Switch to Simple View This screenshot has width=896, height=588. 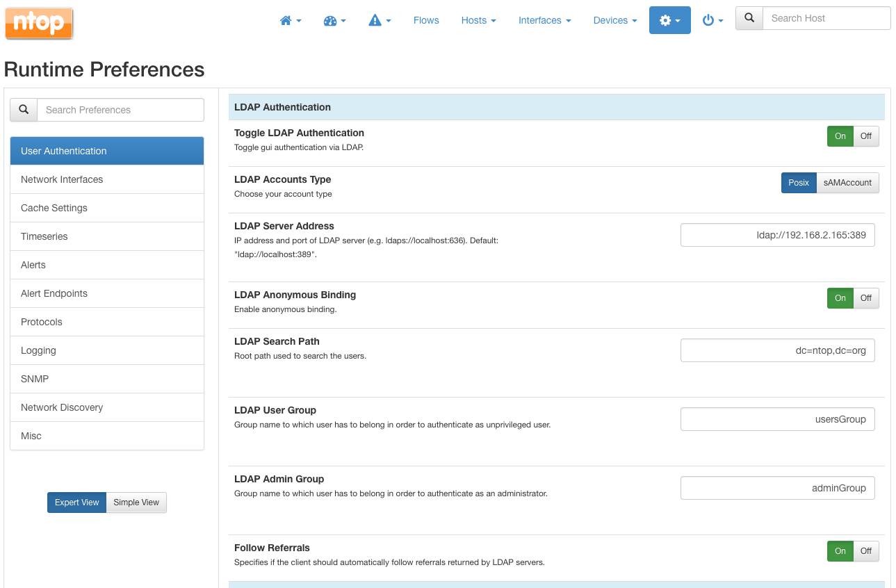(136, 503)
